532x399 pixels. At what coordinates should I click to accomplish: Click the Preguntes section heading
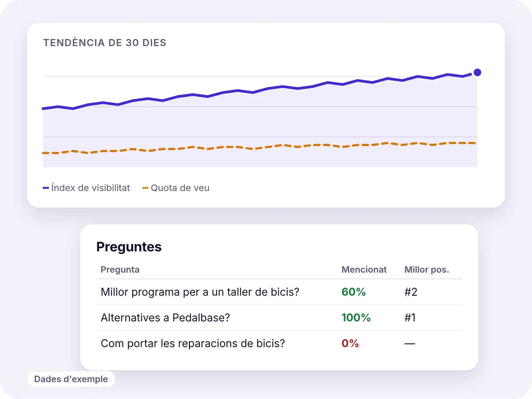pos(129,247)
